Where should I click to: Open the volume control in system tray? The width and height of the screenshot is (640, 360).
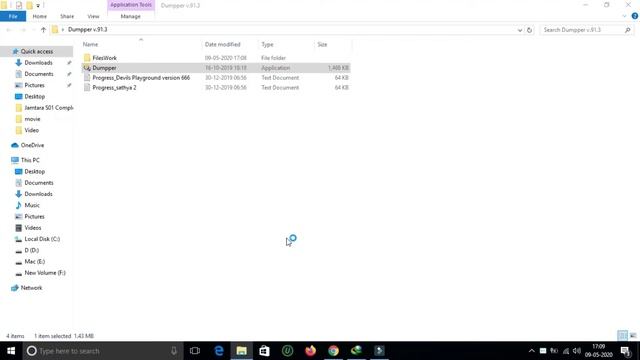[577, 351]
